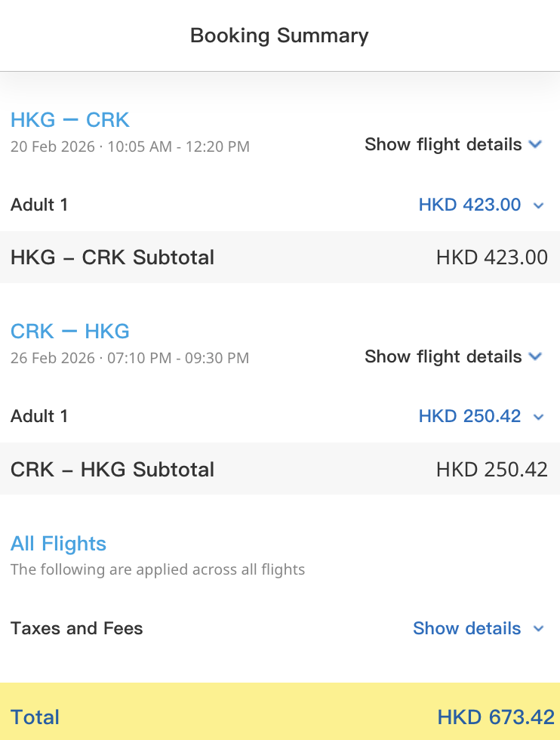This screenshot has width=560, height=740.
Task: Expand chevron next to HKD 250.42 fare
Action: coord(538,416)
